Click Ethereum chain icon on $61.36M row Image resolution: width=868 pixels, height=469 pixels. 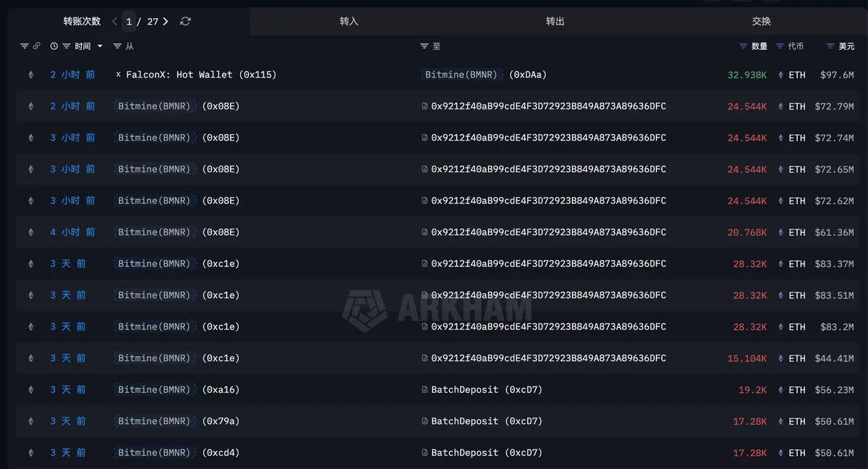pyautogui.click(x=30, y=232)
